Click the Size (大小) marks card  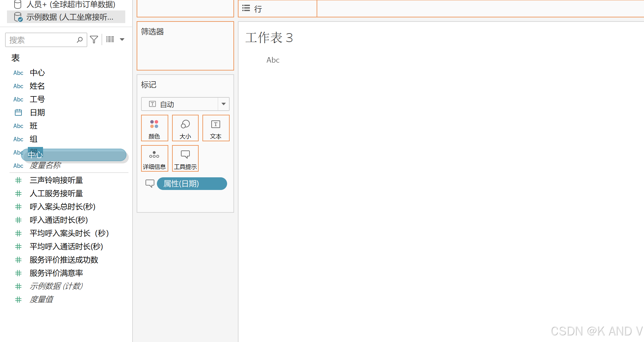[x=185, y=128]
